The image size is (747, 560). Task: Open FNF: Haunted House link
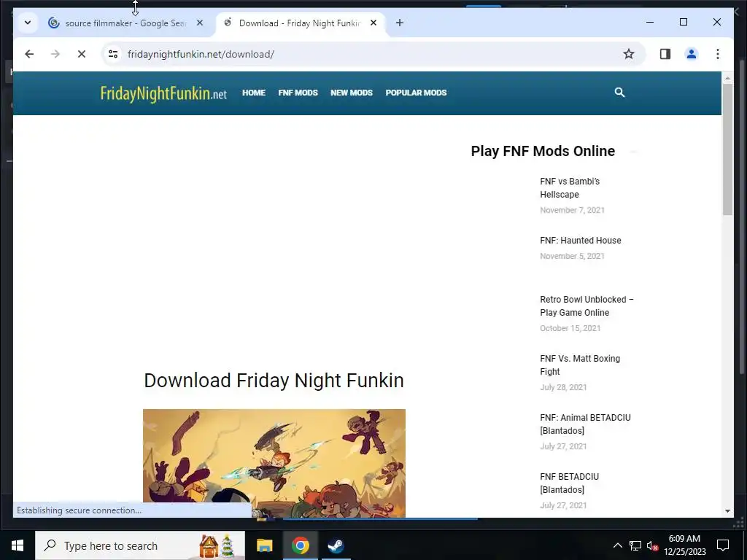click(580, 241)
